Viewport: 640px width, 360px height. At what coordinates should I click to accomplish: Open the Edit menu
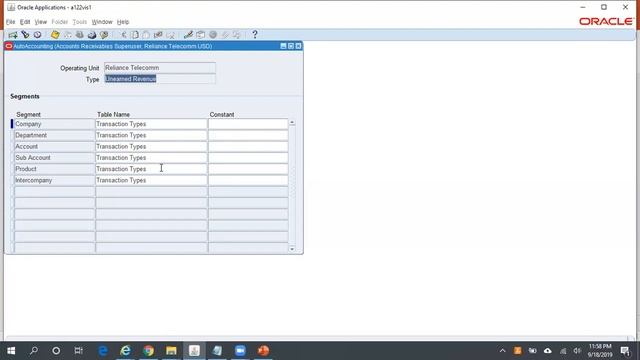25,22
